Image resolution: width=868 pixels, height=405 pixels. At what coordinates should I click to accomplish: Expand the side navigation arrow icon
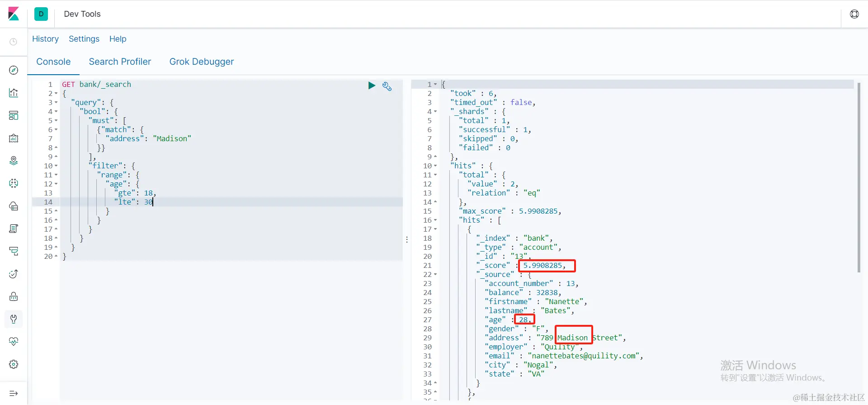pyautogui.click(x=14, y=393)
